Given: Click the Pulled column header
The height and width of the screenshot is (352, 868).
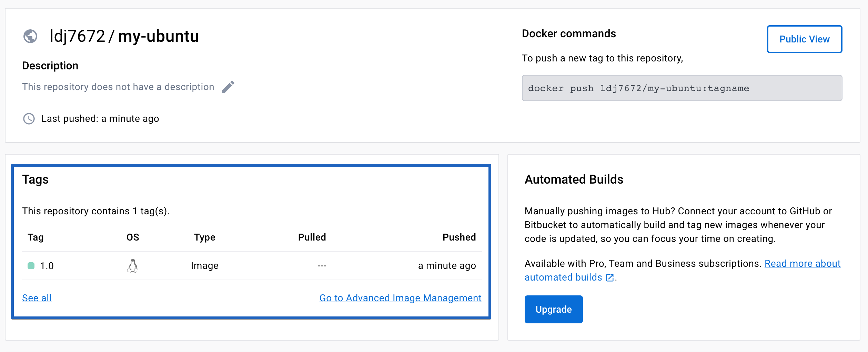Looking at the screenshot, I should (312, 237).
